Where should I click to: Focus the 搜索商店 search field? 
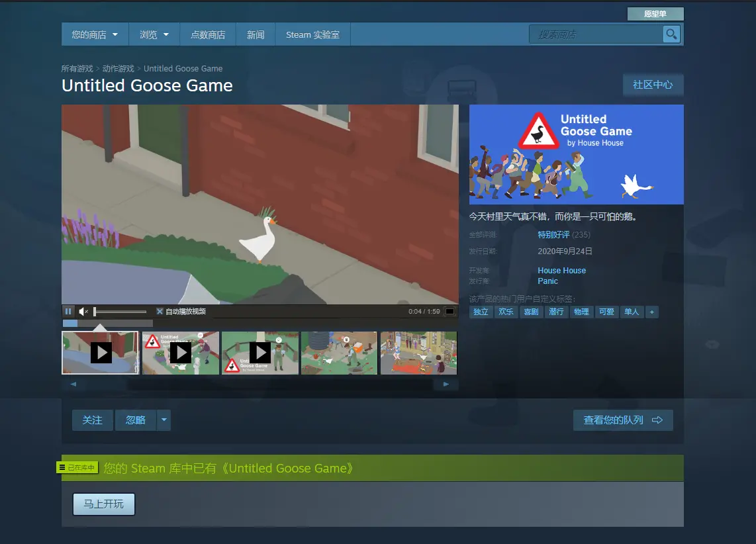596,34
